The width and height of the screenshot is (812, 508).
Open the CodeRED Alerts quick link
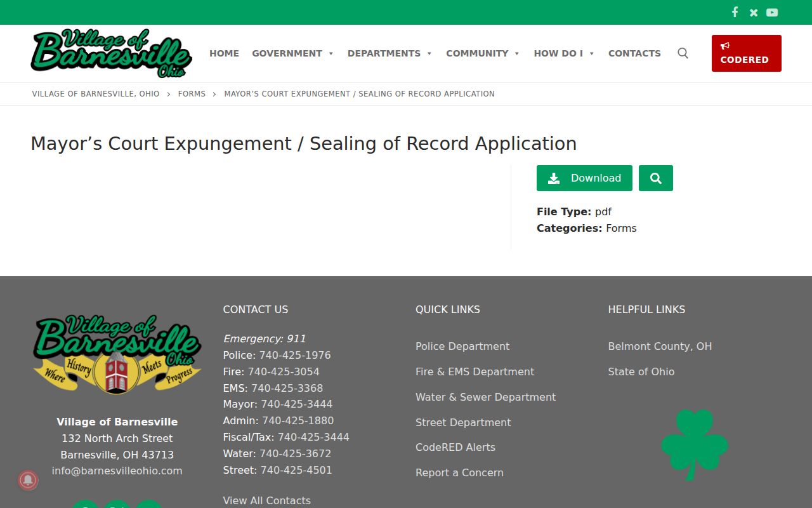(455, 447)
